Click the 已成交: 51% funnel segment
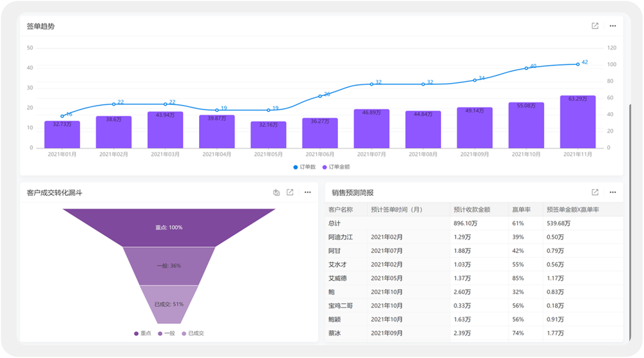This screenshot has height=358, width=644. (169, 304)
